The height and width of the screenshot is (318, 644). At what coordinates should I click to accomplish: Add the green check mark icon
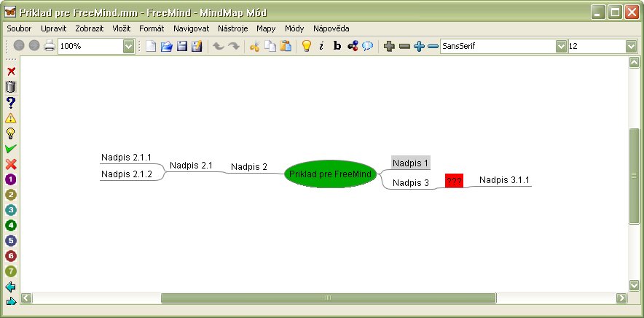[x=11, y=149]
